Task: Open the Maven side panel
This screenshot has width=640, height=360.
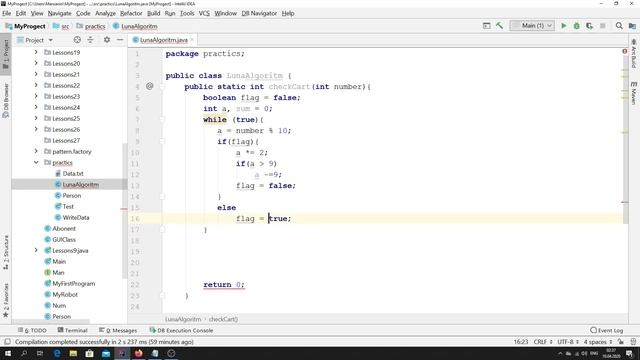Action: pos(633,93)
